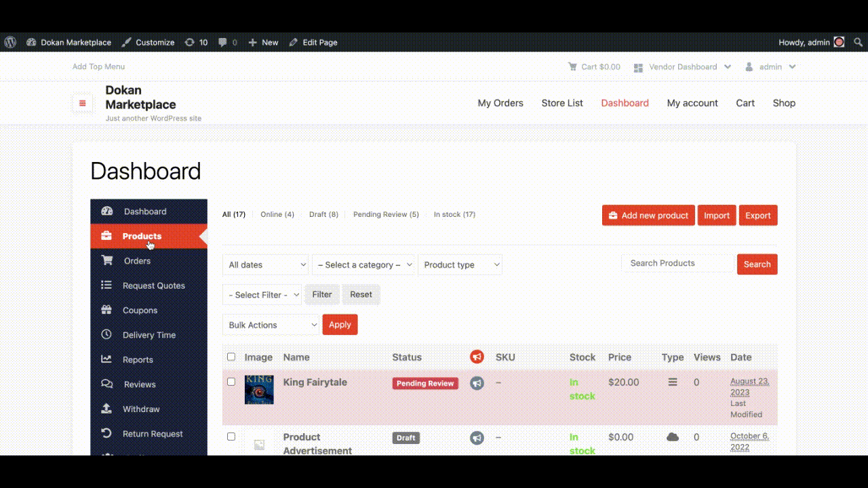Open the All dates dropdown
The width and height of the screenshot is (868, 488).
click(265, 265)
